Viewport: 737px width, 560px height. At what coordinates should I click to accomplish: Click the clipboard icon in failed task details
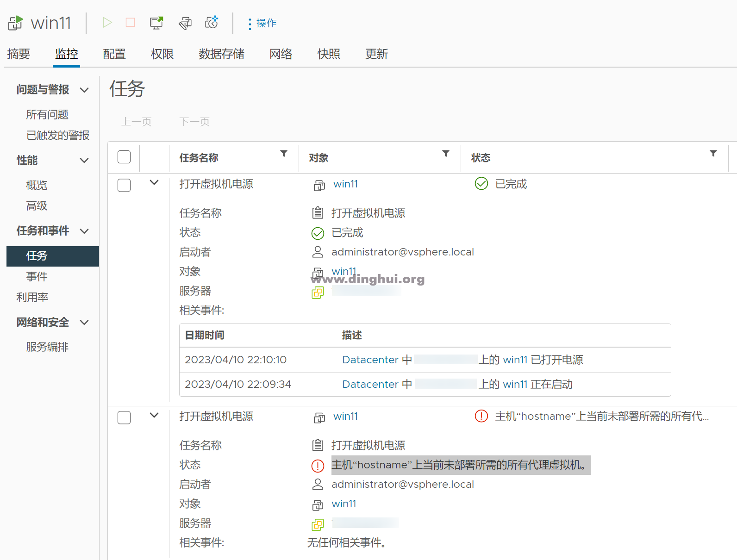coord(318,445)
